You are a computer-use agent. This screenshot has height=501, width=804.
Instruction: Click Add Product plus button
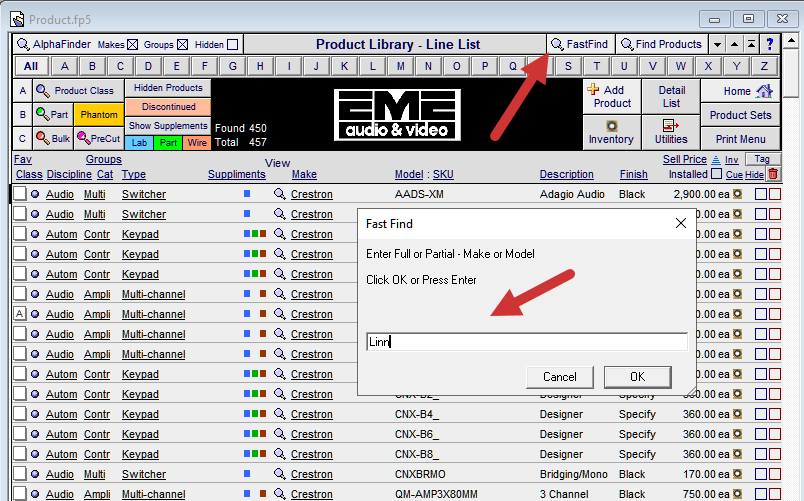pyautogui.click(x=612, y=96)
